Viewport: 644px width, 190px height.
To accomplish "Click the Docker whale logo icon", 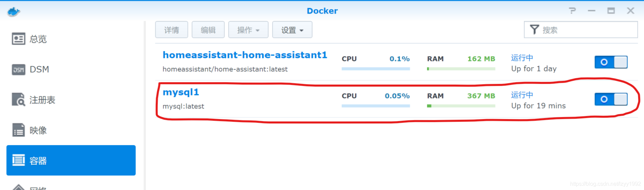I will coord(14,11).
